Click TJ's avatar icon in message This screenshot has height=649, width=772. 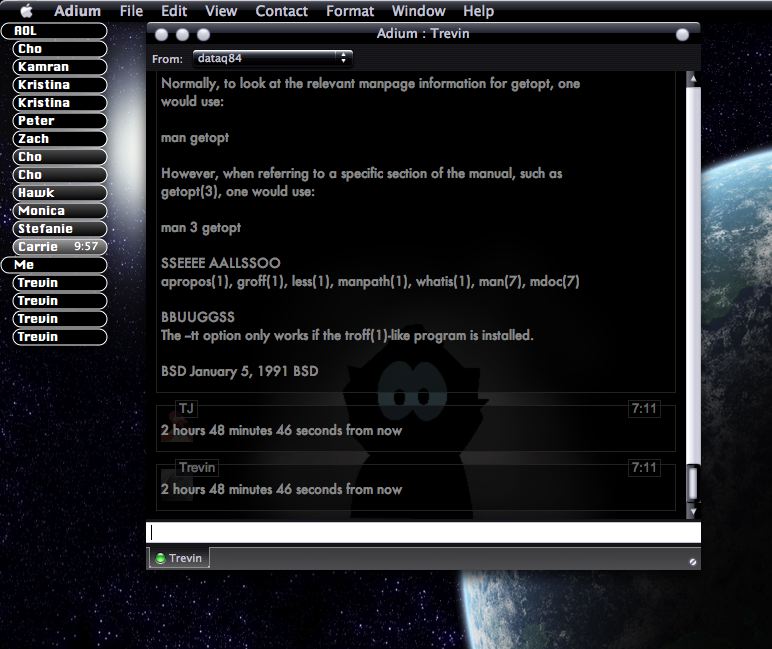[177, 424]
